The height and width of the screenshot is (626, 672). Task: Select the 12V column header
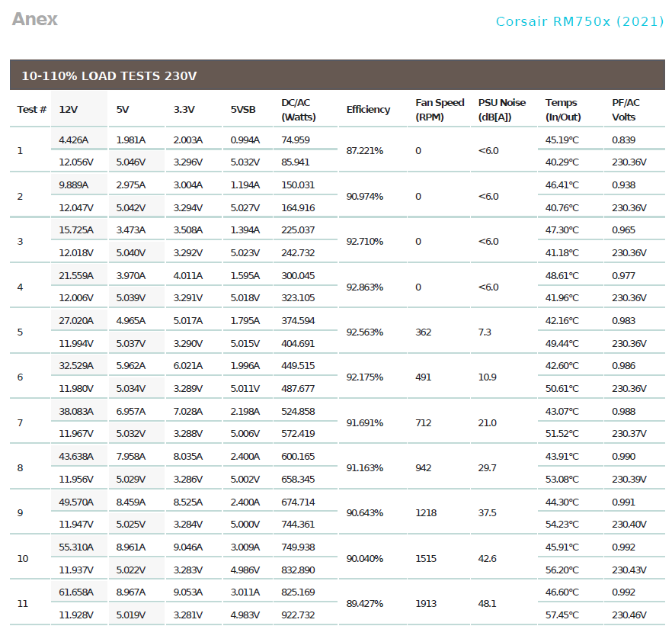[x=69, y=110]
